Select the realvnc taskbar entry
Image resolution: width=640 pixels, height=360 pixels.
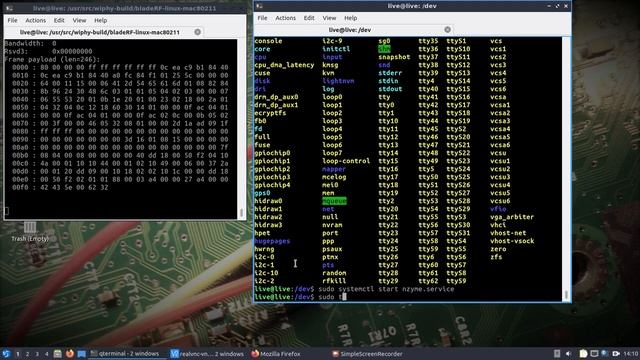(x=207, y=353)
